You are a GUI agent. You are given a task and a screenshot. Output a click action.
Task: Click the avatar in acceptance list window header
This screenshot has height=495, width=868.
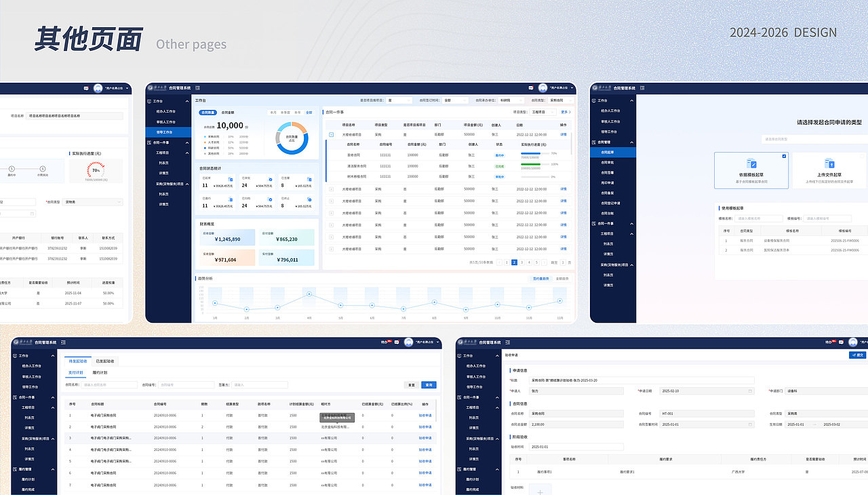(x=408, y=342)
